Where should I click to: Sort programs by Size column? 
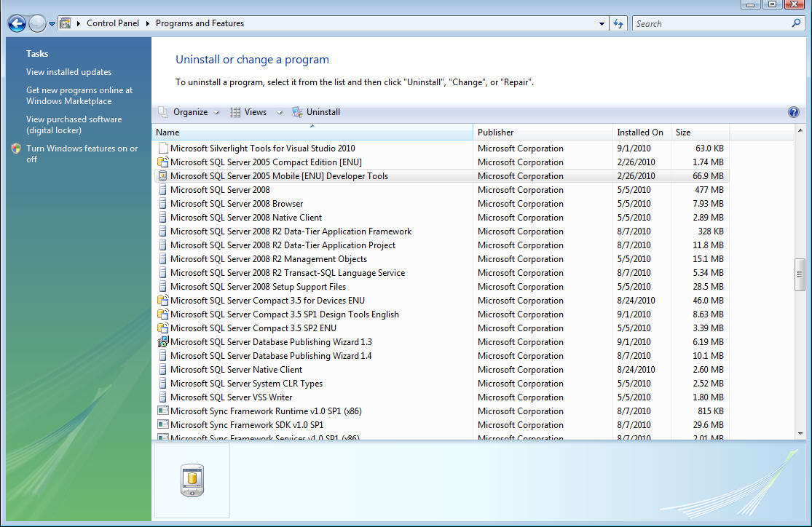click(682, 132)
